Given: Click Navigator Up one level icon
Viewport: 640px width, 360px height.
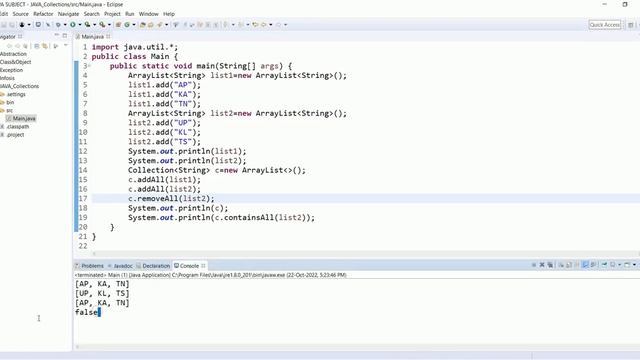Looking at the screenshot, I should [x=25, y=46].
